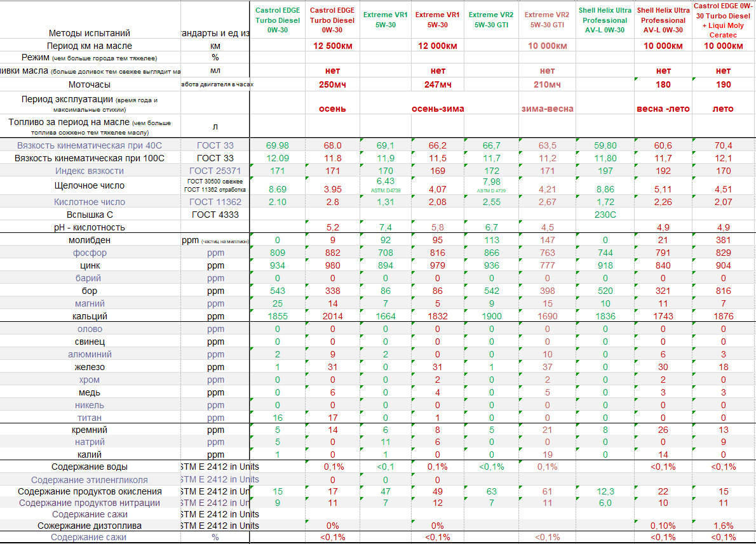Select the '12 500км' mileage cell
Image resolution: width=756 pixels, height=544 pixels.
[333, 46]
